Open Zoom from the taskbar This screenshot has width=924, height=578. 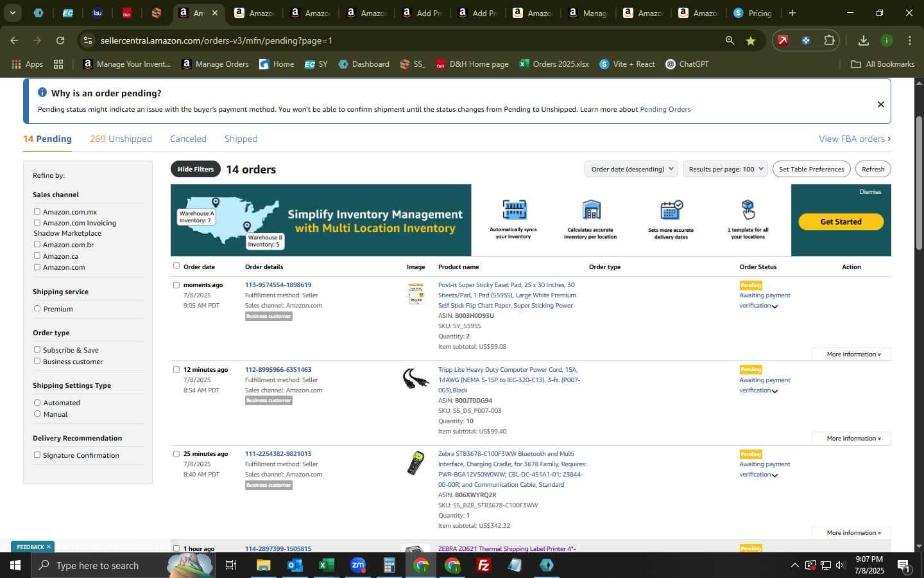pos(357,565)
